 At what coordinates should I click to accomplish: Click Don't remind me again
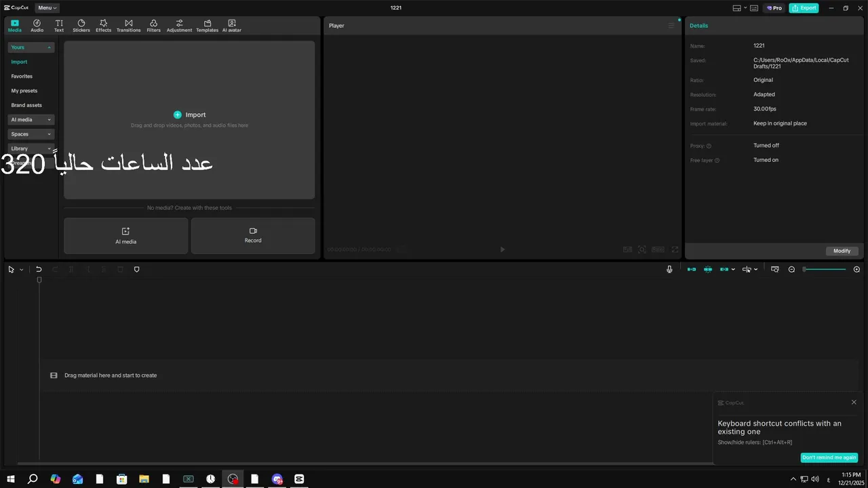829,457
